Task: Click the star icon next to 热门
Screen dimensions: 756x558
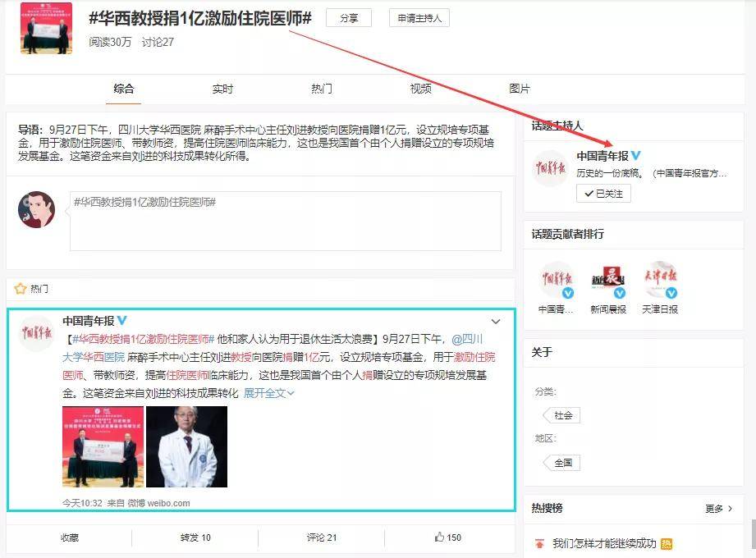Action: pos(20,289)
